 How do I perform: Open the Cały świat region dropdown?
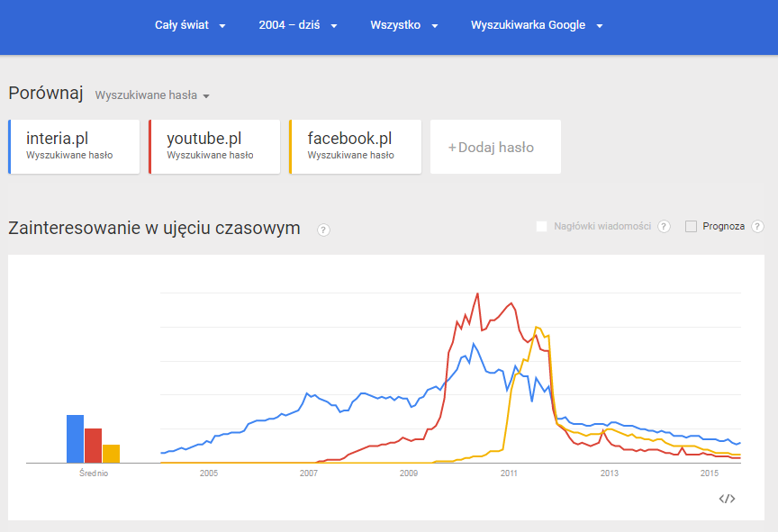(x=190, y=25)
